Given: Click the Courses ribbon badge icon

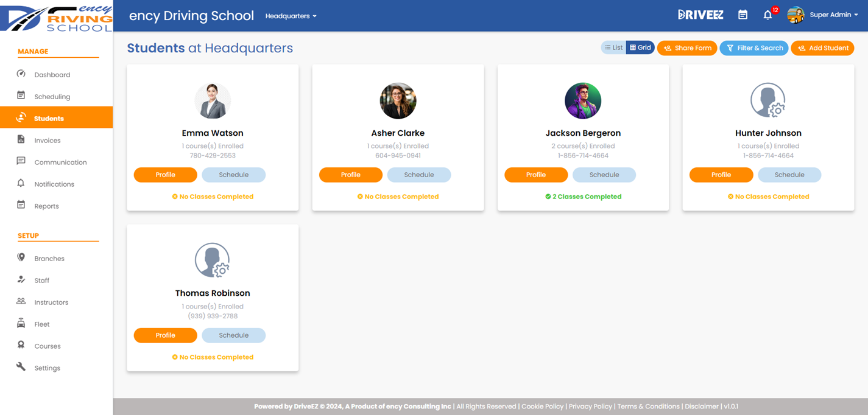Looking at the screenshot, I should pos(21,345).
